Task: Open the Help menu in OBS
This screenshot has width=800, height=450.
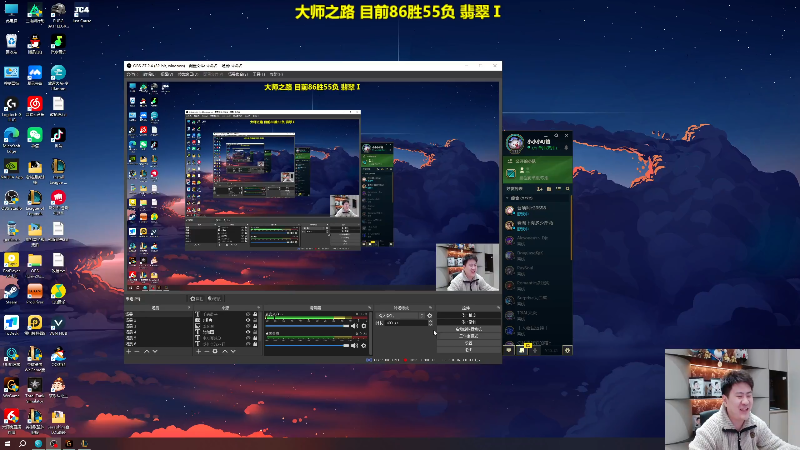Action: click(x=277, y=74)
